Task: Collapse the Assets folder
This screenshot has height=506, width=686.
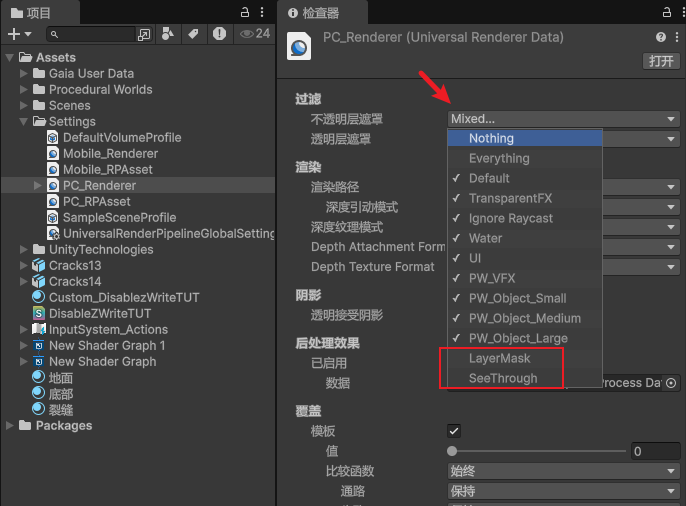Action: pyautogui.click(x=10, y=58)
